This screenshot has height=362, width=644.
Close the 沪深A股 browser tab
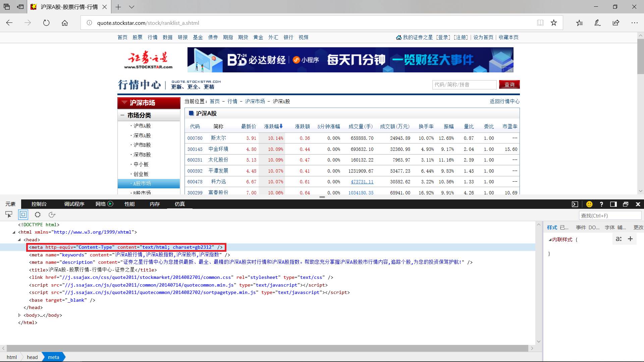tap(105, 7)
